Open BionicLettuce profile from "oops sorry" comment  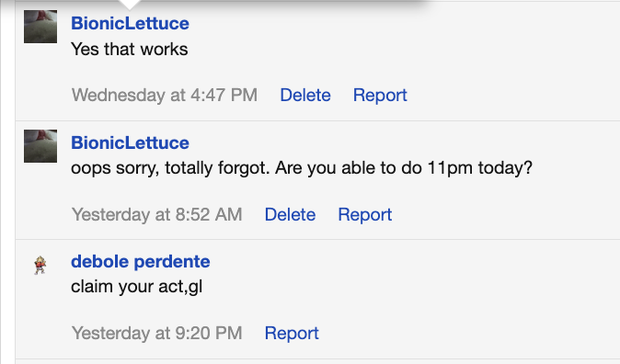(130, 142)
